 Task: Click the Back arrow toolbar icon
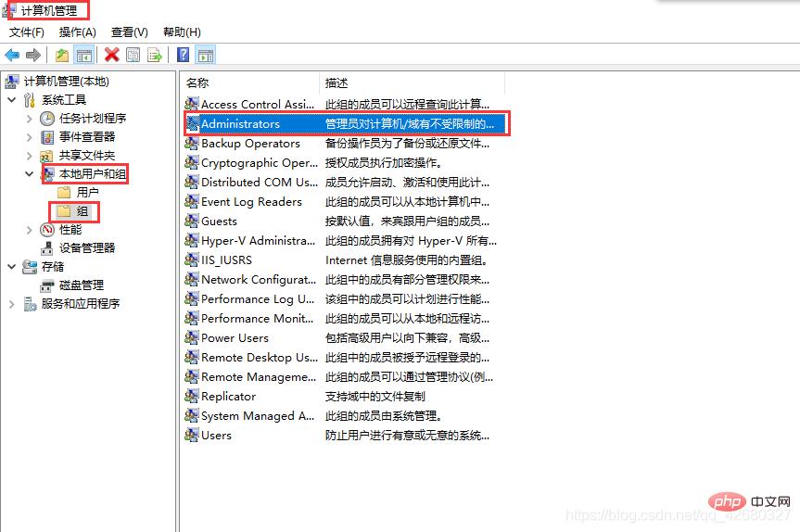[12, 55]
